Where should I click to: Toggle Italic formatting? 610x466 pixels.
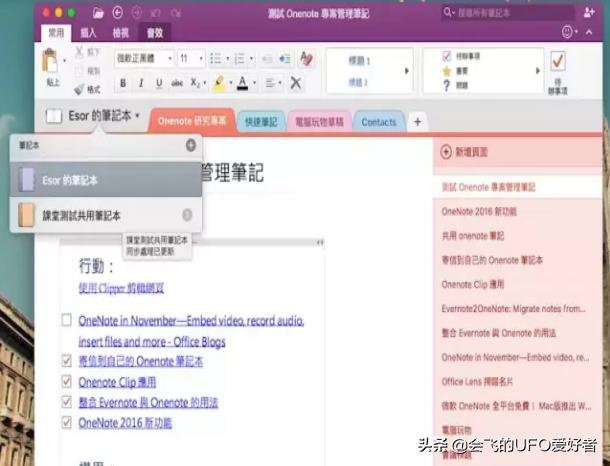pos(141,83)
